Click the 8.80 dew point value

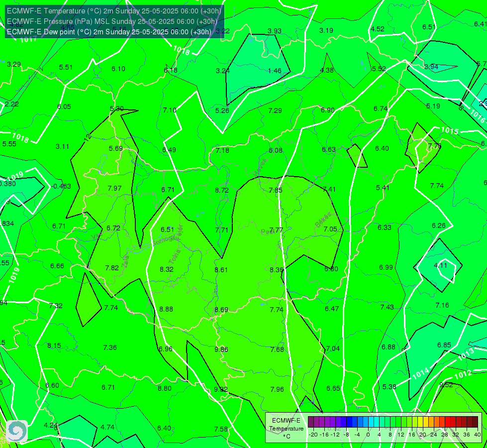click(x=165, y=388)
